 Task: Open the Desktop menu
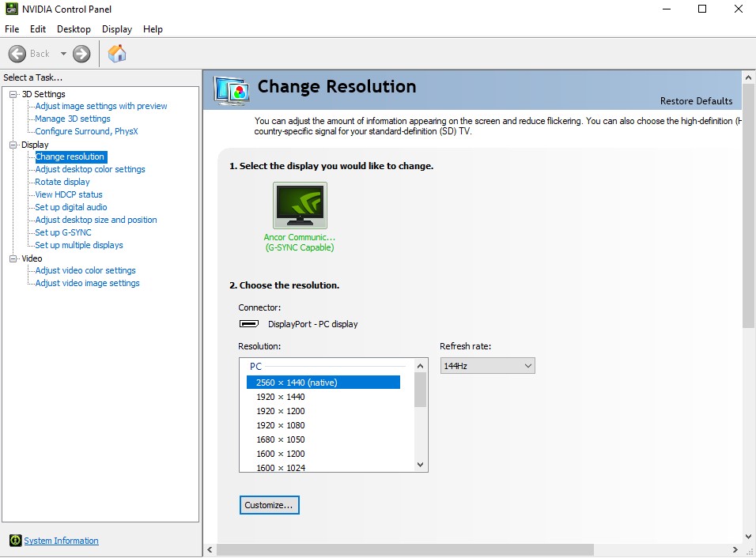[74, 29]
